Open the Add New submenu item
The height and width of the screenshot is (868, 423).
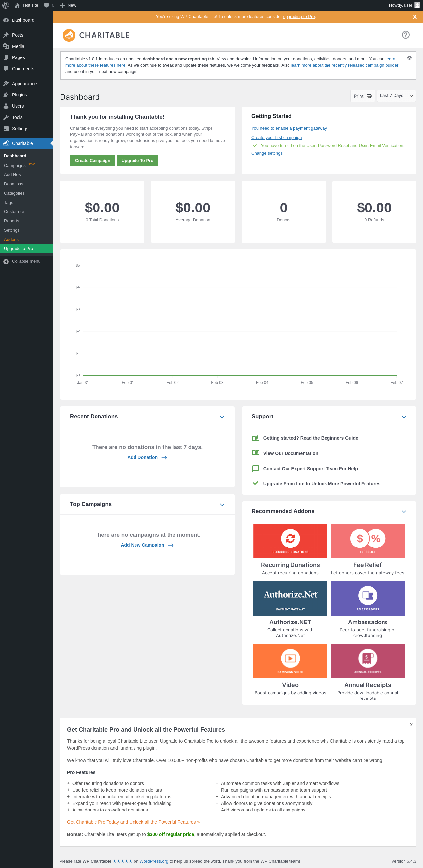pyautogui.click(x=26, y=174)
